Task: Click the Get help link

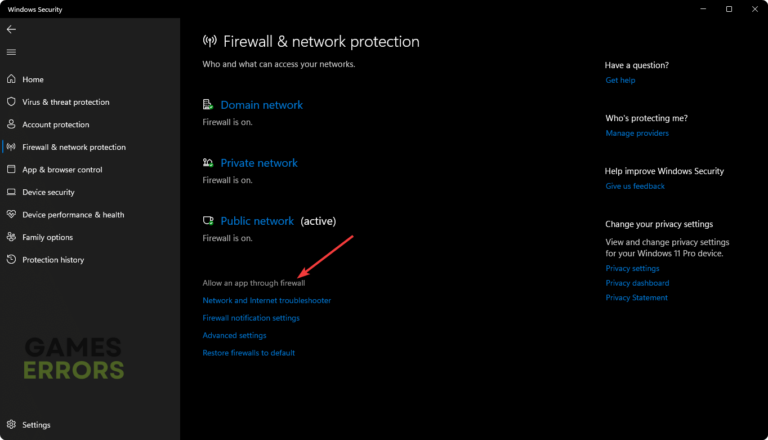Action: coord(620,80)
